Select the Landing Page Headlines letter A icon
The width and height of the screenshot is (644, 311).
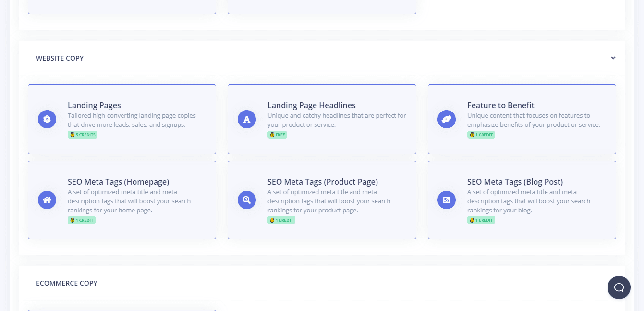tap(247, 119)
